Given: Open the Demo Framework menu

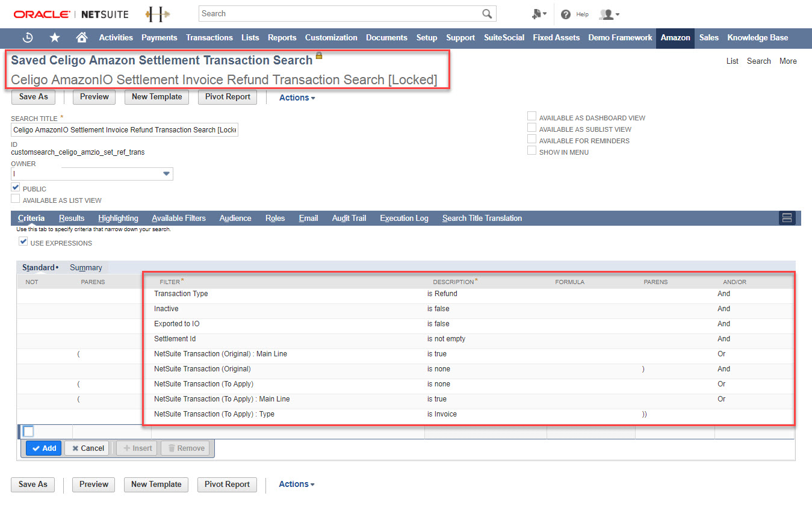Looking at the screenshot, I should point(620,37).
